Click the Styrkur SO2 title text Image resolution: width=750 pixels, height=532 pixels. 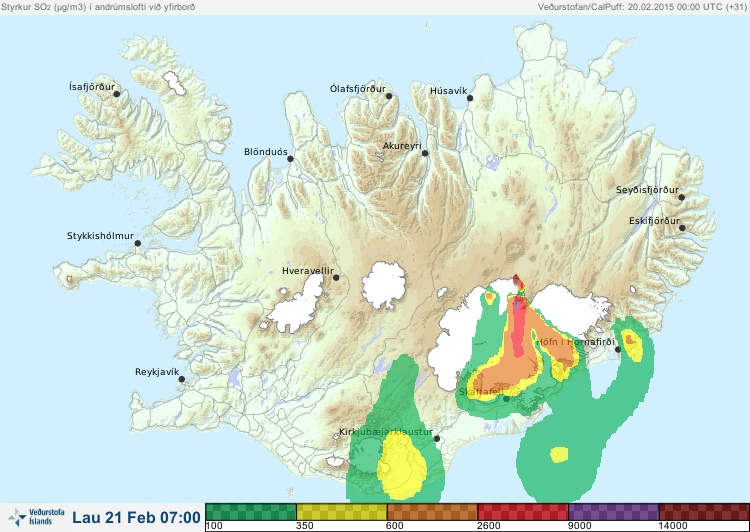(98, 7)
